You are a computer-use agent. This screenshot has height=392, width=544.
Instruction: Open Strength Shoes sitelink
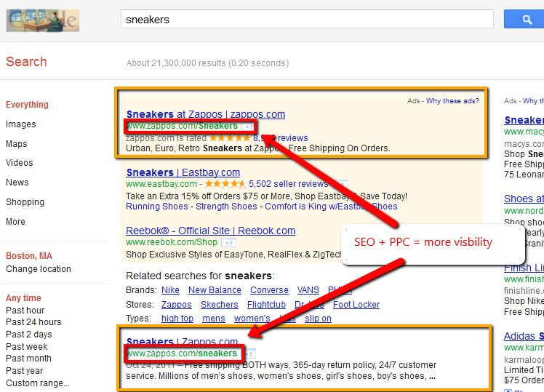pyautogui.click(x=226, y=207)
